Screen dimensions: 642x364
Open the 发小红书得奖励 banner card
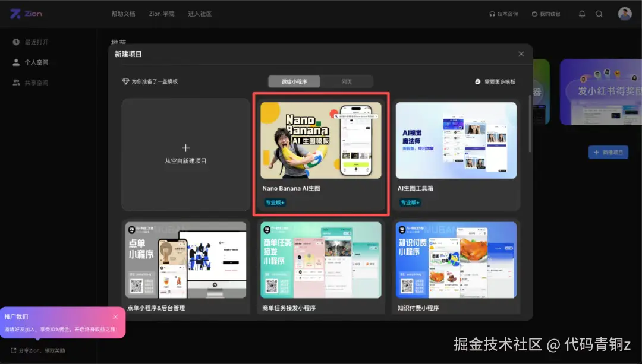click(x=600, y=92)
